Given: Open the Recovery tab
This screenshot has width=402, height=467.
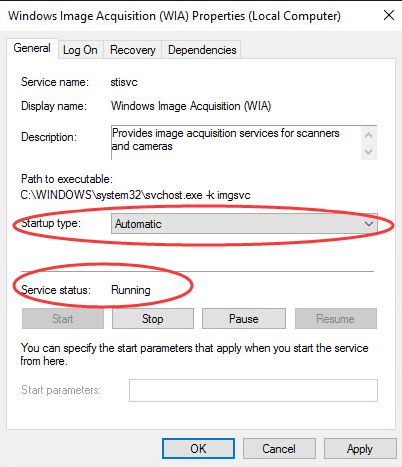Looking at the screenshot, I should coord(133,50).
